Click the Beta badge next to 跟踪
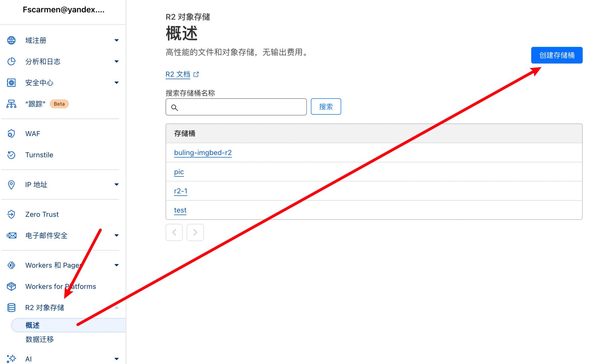The height and width of the screenshot is (364, 590). click(59, 104)
